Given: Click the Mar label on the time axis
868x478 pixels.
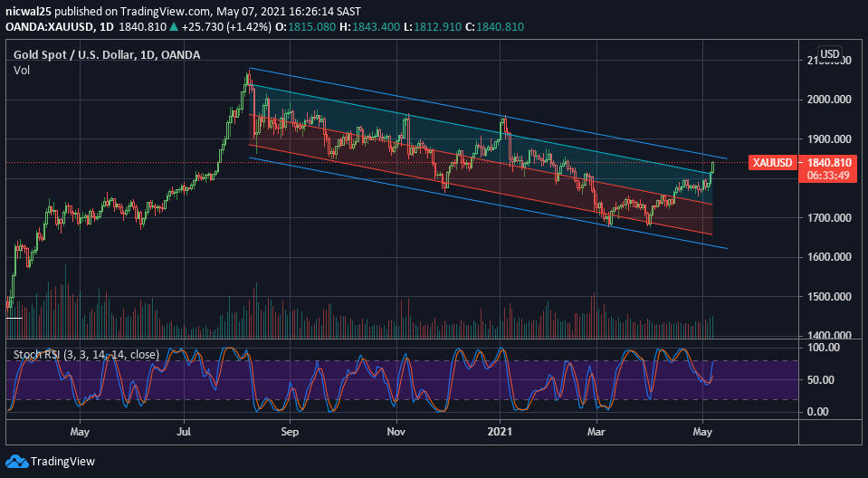Looking at the screenshot, I should pyautogui.click(x=596, y=432).
